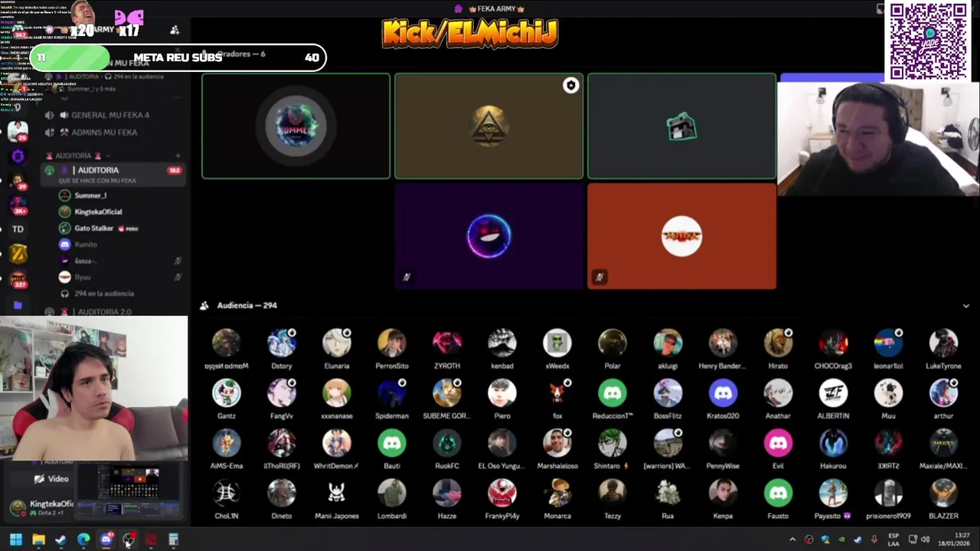Open ADMINS MU FEKA voice channel
The width and height of the screenshot is (980, 551).
(104, 132)
